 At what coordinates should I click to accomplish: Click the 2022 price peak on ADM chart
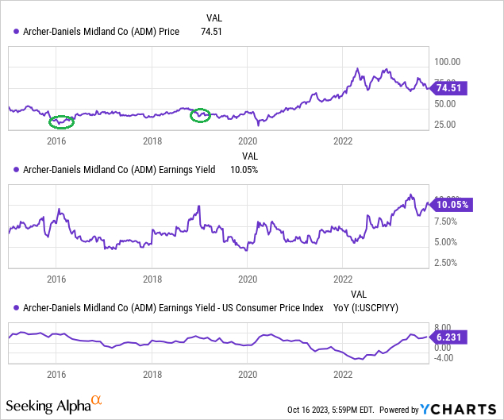tap(357, 69)
